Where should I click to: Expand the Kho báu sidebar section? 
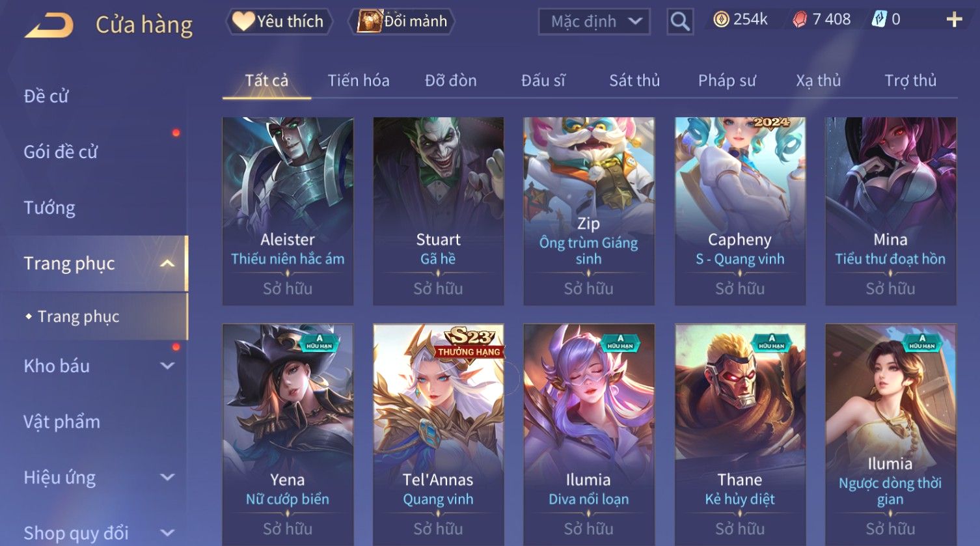(x=167, y=366)
